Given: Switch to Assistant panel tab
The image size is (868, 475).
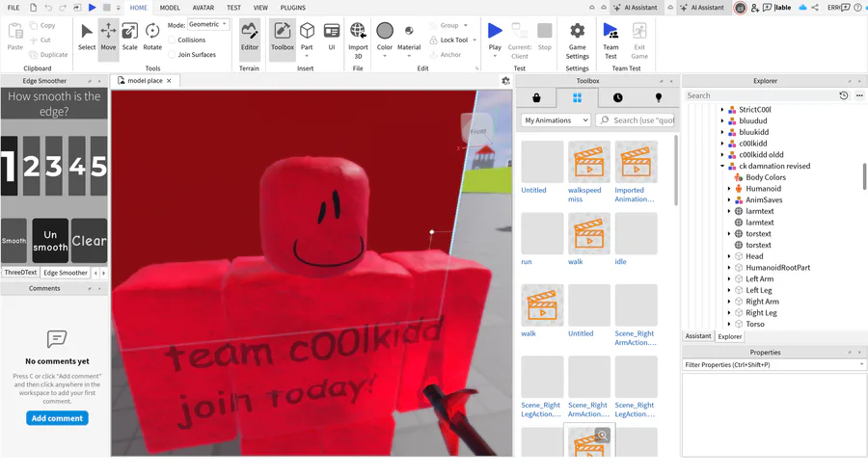Looking at the screenshot, I should (698, 336).
